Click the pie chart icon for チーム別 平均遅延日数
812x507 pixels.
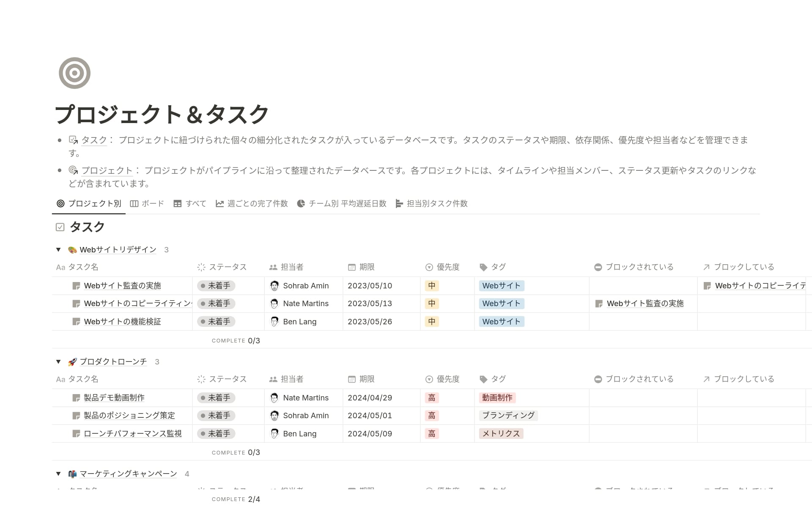pos(301,203)
